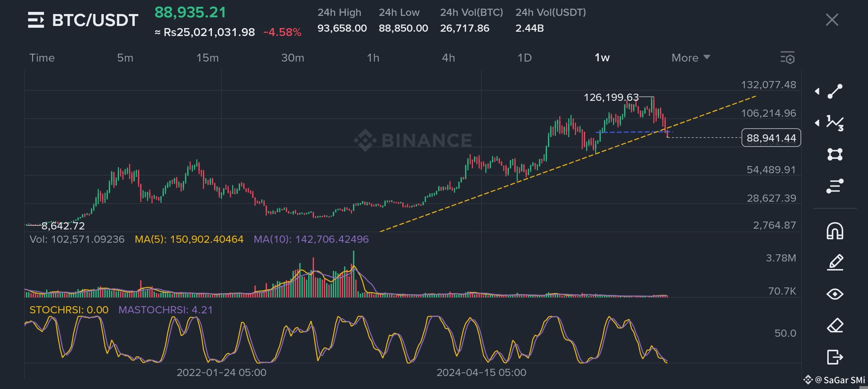Select the eraser tool
The width and height of the screenshot is (868, 389).
[835, 326]
